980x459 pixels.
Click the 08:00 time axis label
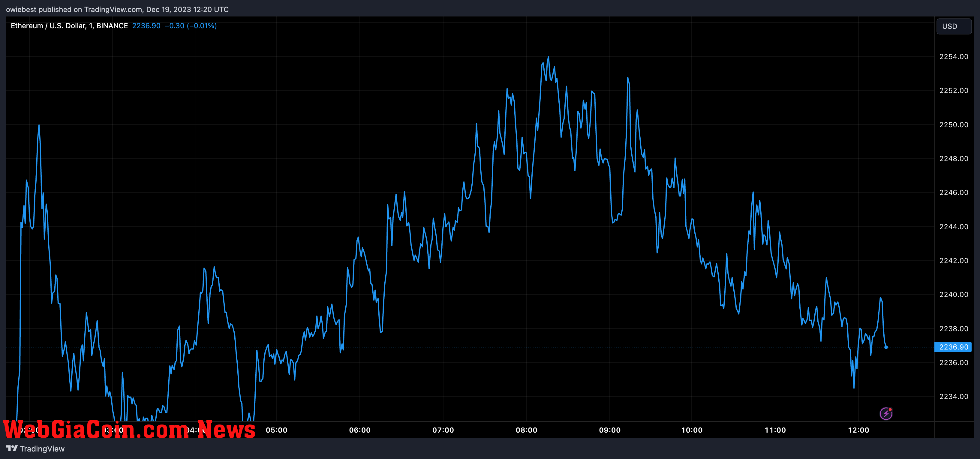(x=527, y=430)
